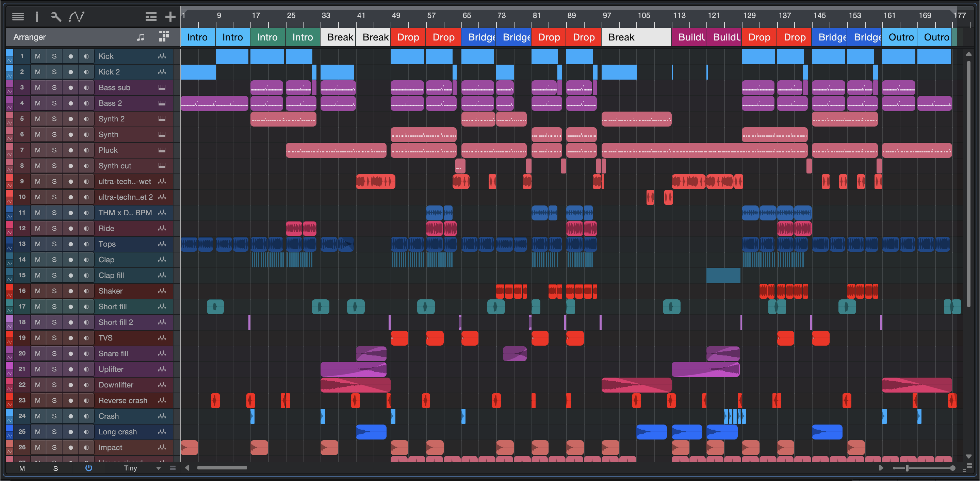The width and height of the screenshot is (980, 481).
Task: Arm record on the Synth track
Action: (70, 134)
